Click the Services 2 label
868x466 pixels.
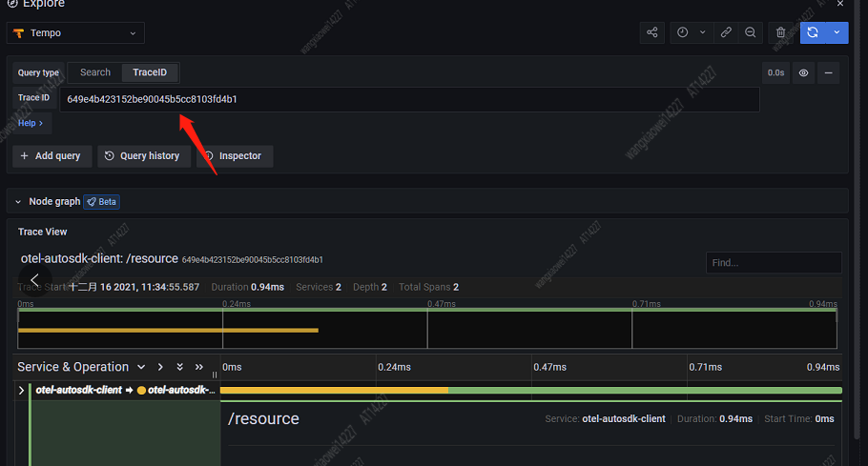click(319, 287)
